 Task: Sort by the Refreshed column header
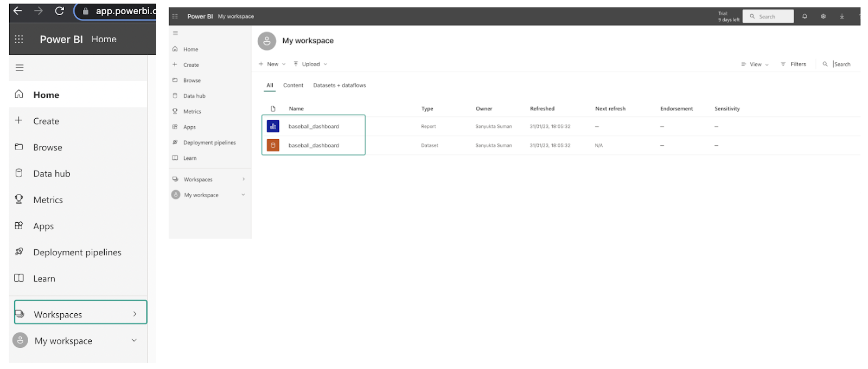pos(542,109)
